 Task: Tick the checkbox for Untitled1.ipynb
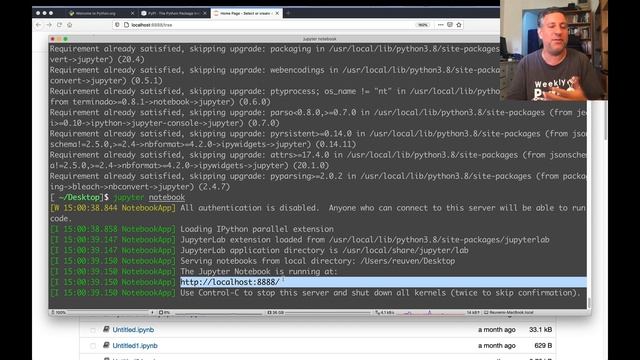[93, 346]
